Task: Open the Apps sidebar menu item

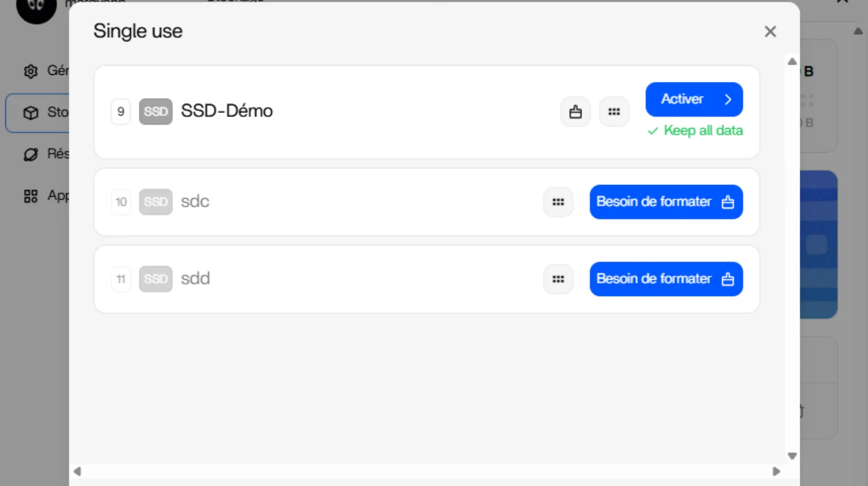Action: pos(38,196)
